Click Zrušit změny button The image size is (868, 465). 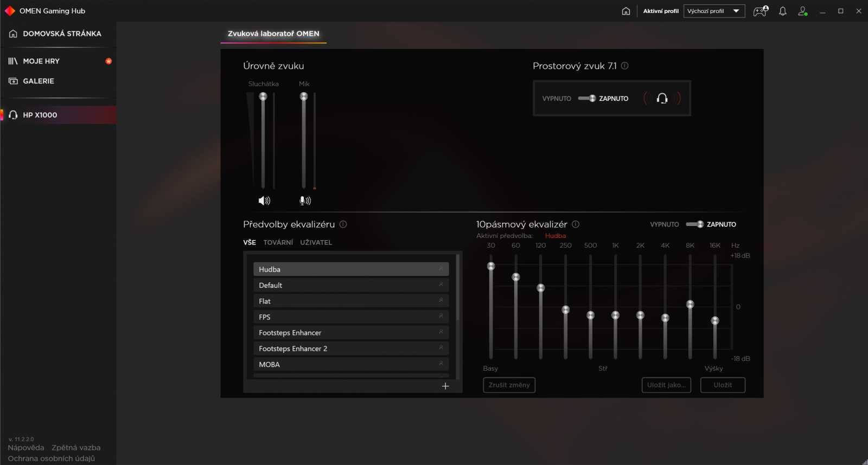pos(509,385)
